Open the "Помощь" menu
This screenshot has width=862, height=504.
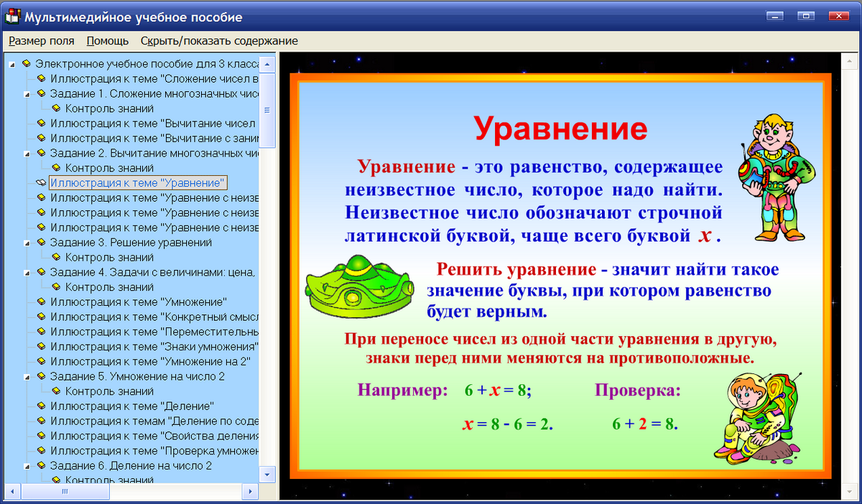[x=107, y=41]
